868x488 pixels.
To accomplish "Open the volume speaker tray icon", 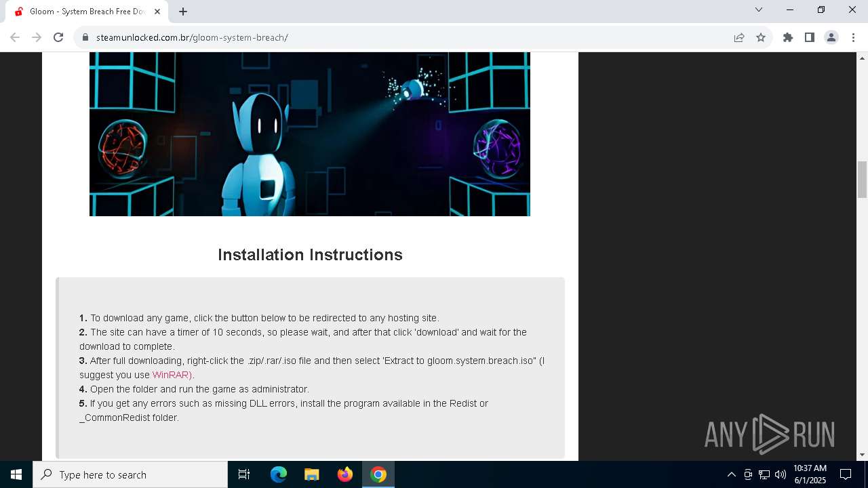I will tap(781, 474).
